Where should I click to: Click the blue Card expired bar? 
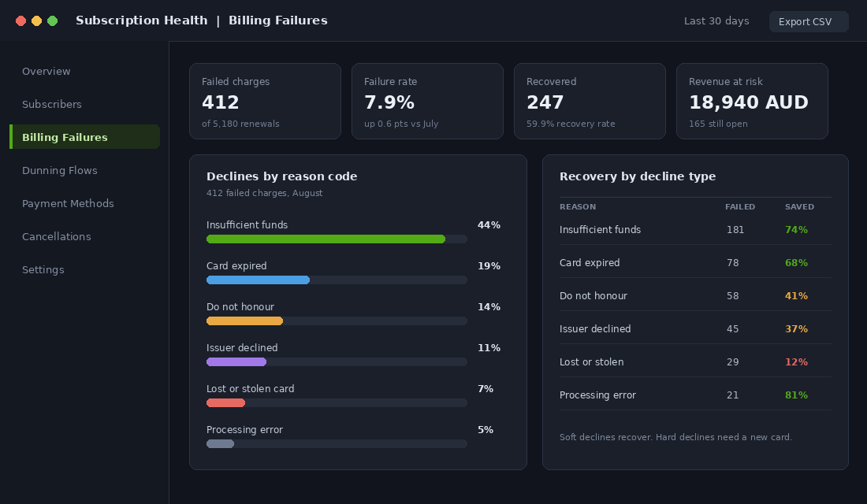259,280
